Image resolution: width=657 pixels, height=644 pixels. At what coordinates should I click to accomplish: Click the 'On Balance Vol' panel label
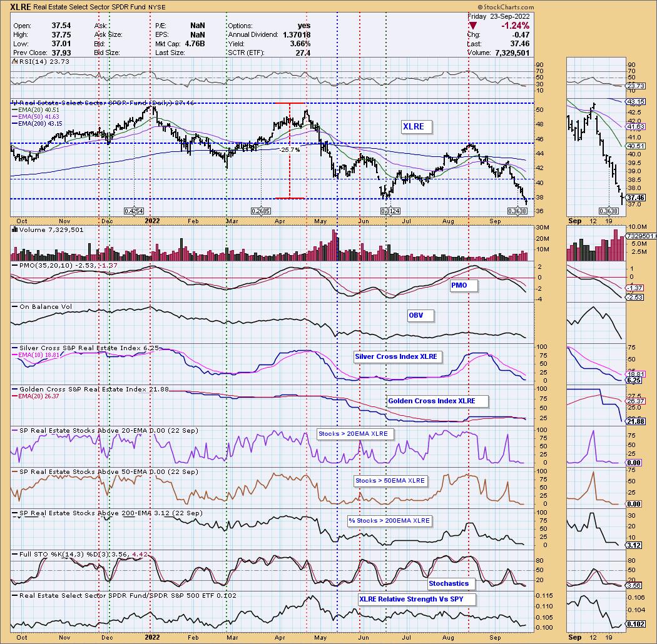point(46,306)
